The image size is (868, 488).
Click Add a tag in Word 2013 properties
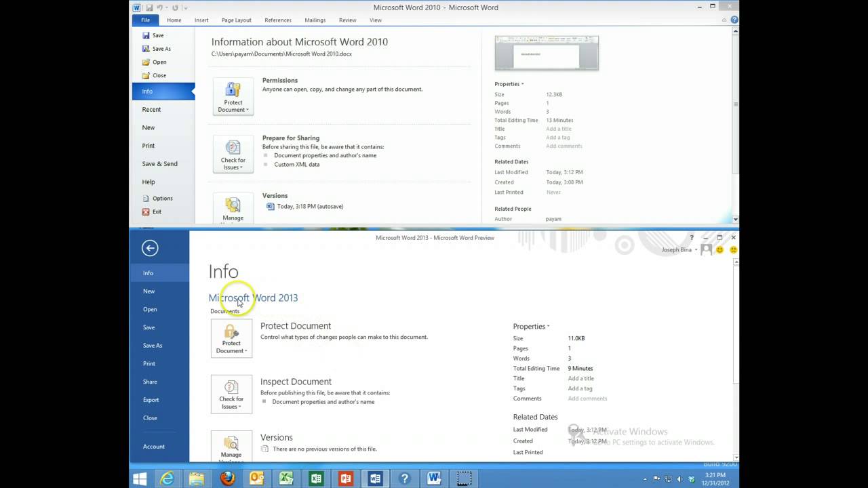580,388
